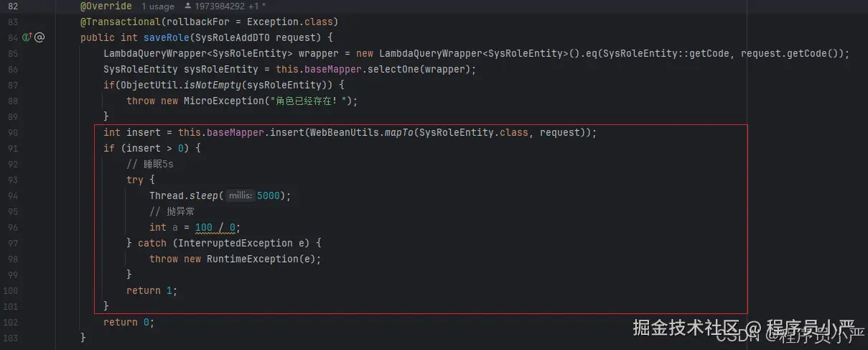The width and height of the screenshot is (868, 350).
Task: Click the "millis:" parameter hint
Action: tap(240, 195)
